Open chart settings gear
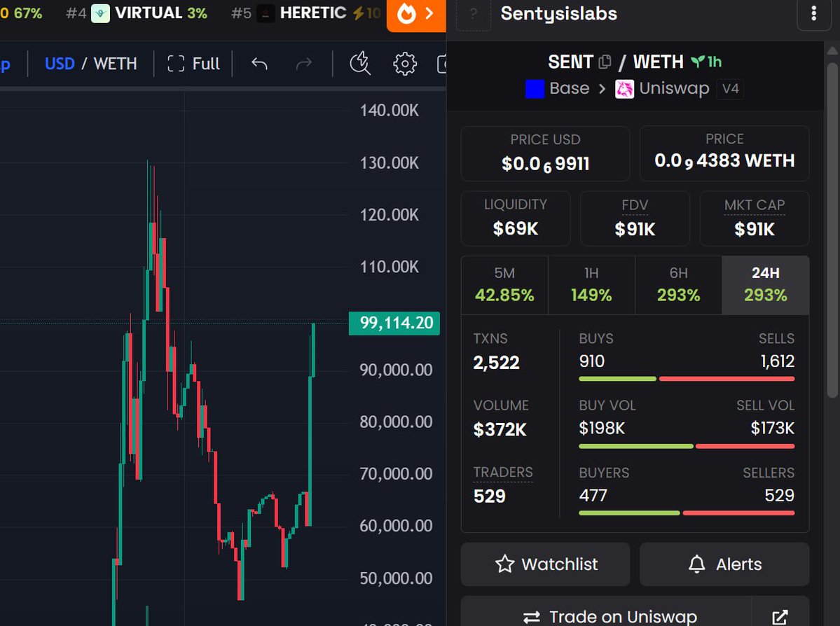This screenshot has height=626, width=840. tap(404, 64)
